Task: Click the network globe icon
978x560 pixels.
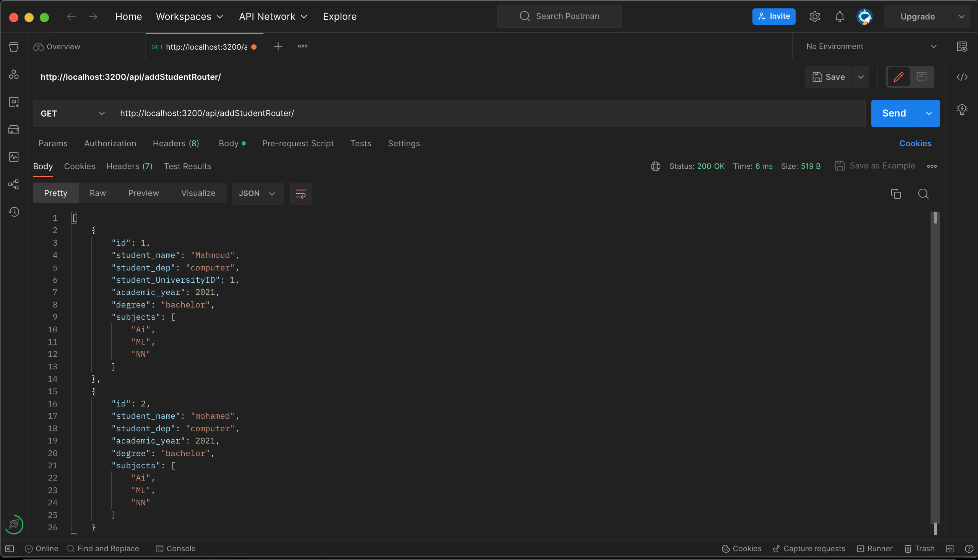Action: (x=655, y=166)
